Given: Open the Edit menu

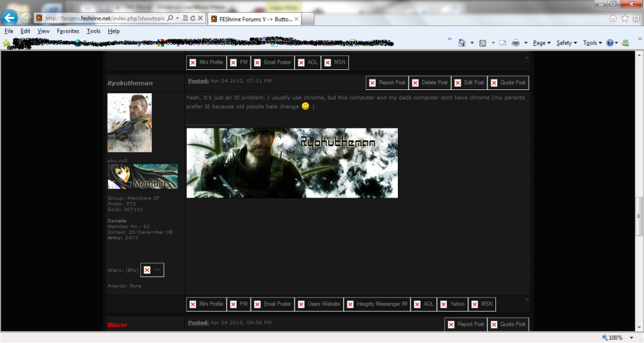Looking at the screenshot, I should pos(25,31).
